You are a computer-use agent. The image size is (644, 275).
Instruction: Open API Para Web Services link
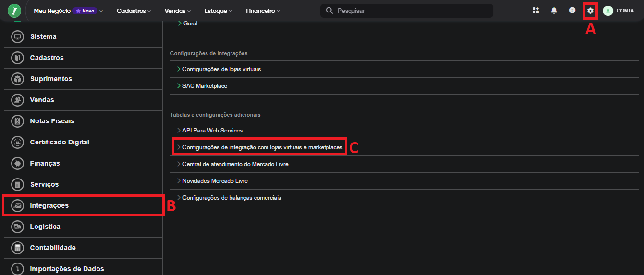pos(213,131)
